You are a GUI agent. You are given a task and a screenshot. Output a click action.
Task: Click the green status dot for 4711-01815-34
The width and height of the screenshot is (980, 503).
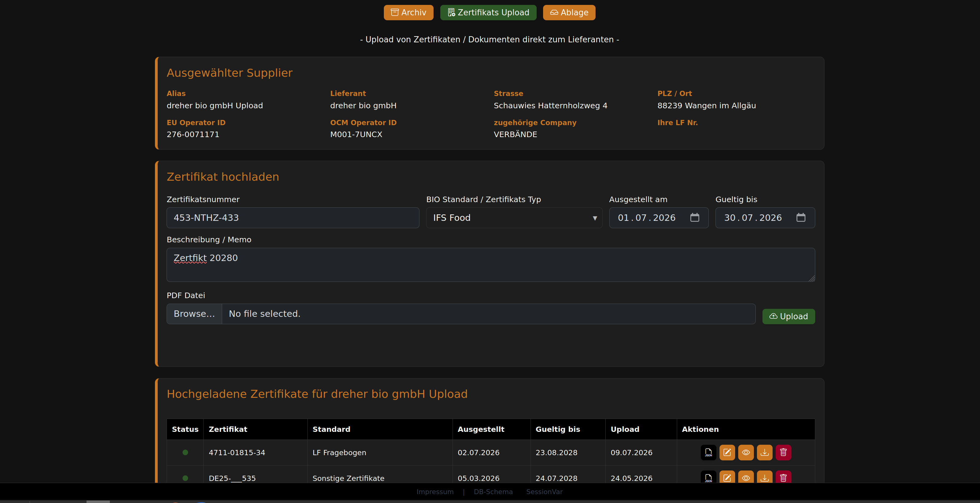coord(185,452)
